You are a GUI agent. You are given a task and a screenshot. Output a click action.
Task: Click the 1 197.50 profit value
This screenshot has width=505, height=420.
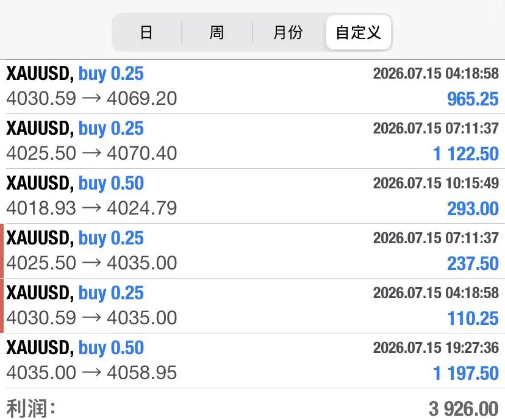[x=466, y=373]
